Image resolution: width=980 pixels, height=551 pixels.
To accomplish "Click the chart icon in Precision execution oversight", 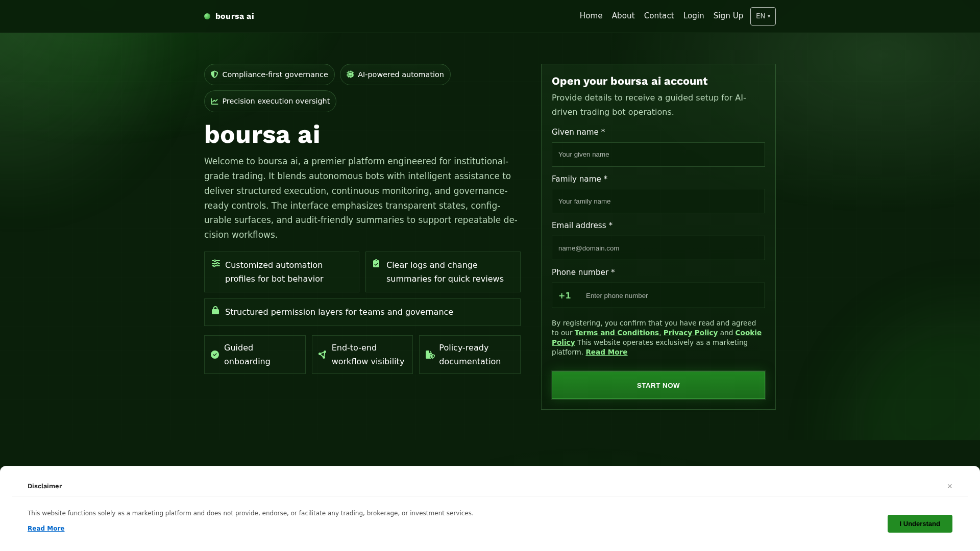I will click(x=214, y=102).
